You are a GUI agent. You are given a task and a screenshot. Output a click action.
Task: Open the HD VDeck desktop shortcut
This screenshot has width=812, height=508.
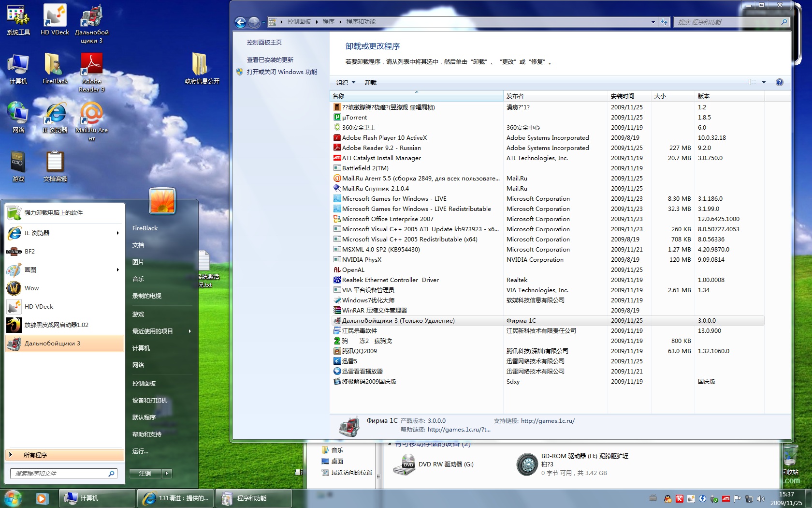[55, 19]
